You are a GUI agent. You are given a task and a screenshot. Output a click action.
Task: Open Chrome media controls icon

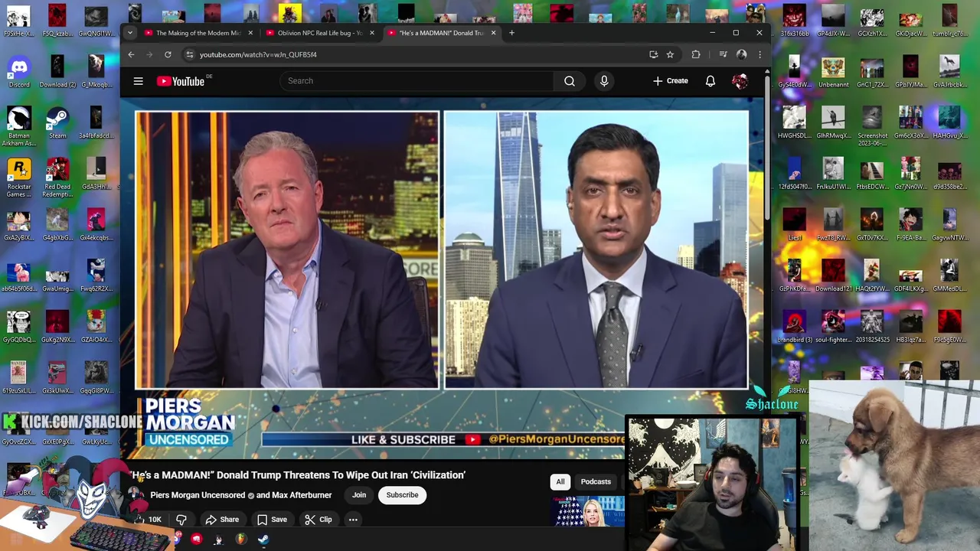(723, 54)
